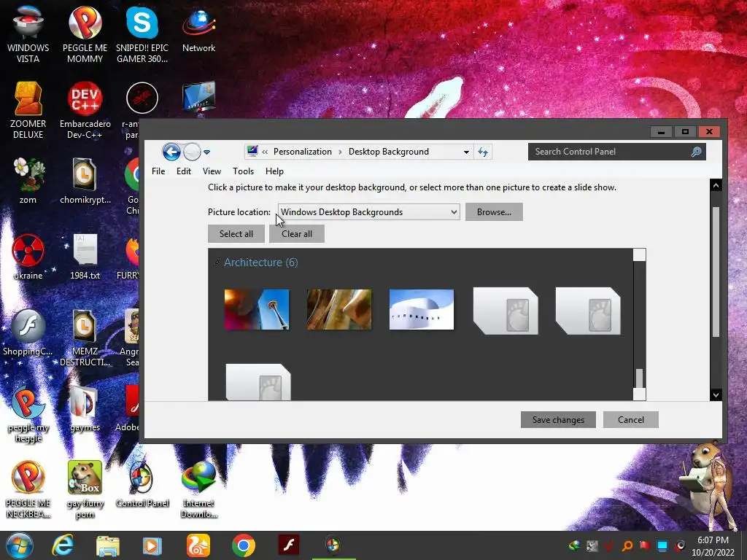Launch Google Chrome from taskbar

click(244, 545)
